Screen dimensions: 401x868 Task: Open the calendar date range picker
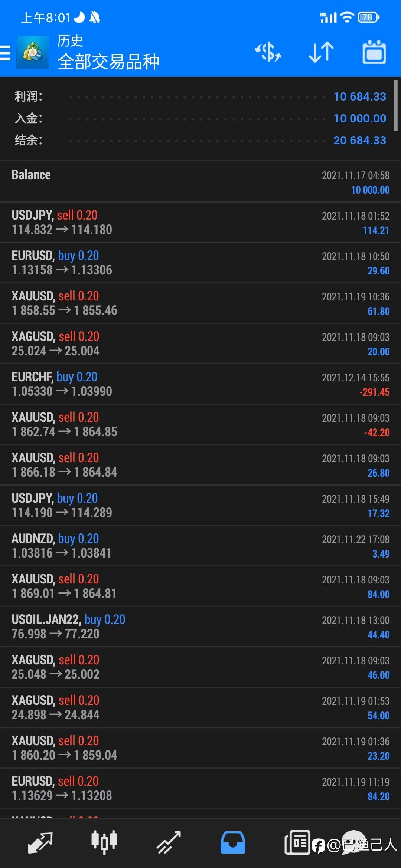374,52
